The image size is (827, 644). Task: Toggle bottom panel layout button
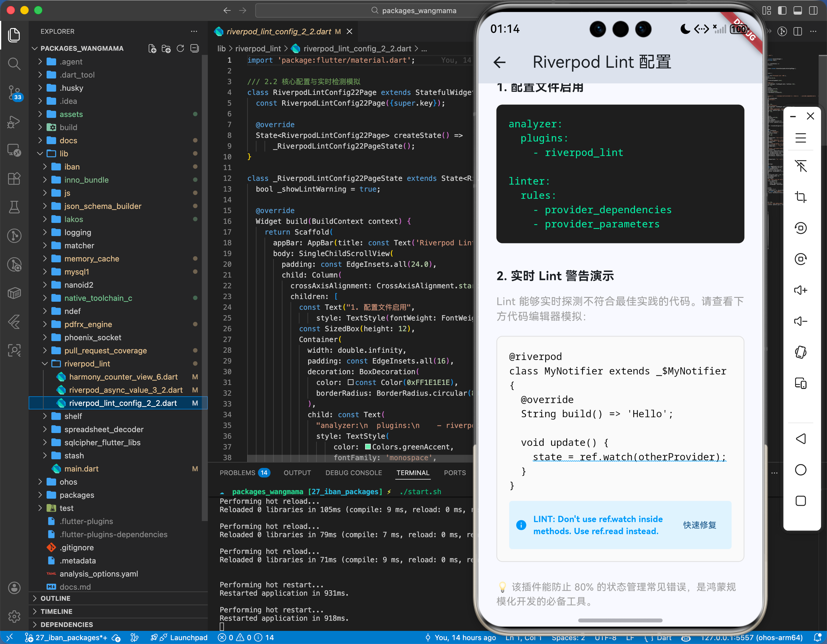click(x=797, y=11)
